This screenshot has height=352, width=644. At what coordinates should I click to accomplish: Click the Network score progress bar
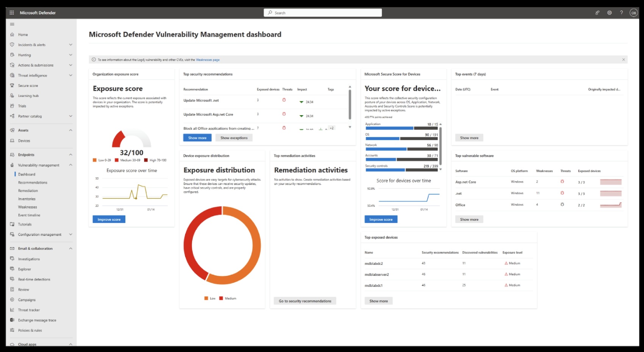pos(402,149)
